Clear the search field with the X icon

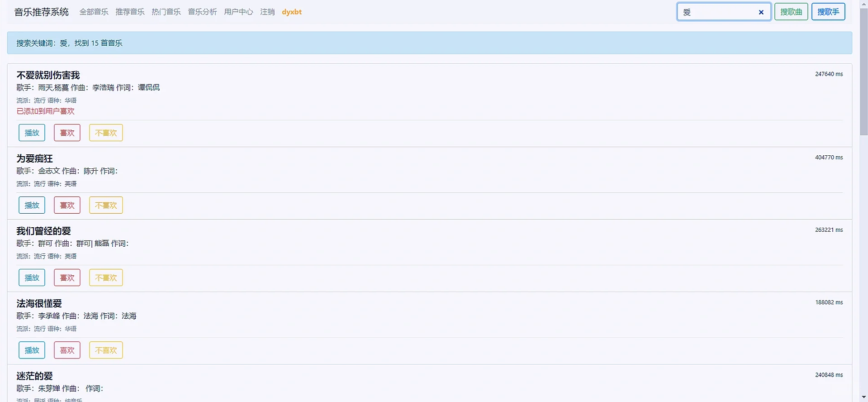click(761, 12)
